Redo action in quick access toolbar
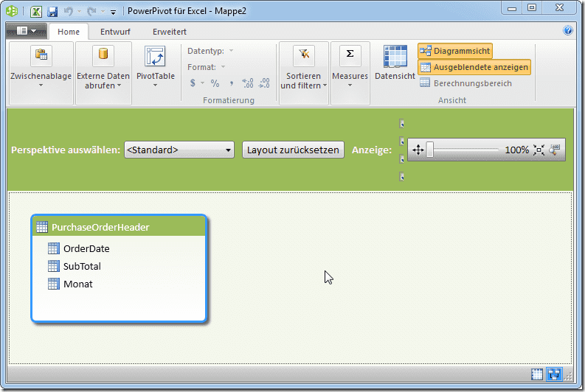The image size is (585, 392). pos(91,12)
